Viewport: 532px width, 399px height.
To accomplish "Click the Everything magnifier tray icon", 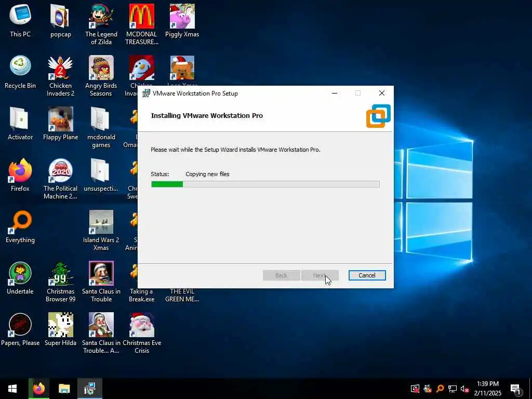I will click(440, 389).
